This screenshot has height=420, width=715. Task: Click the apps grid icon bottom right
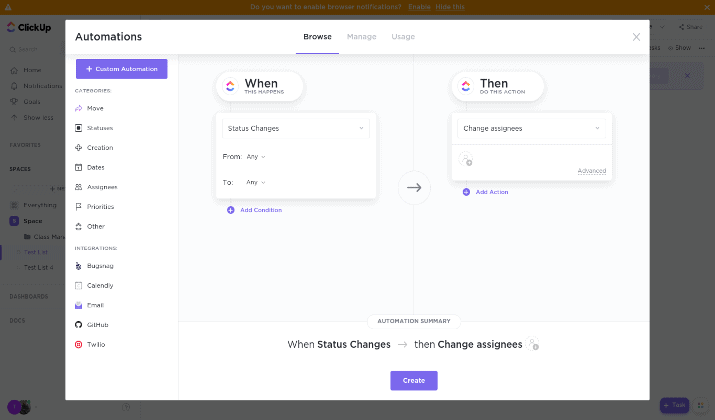[701, 405]
